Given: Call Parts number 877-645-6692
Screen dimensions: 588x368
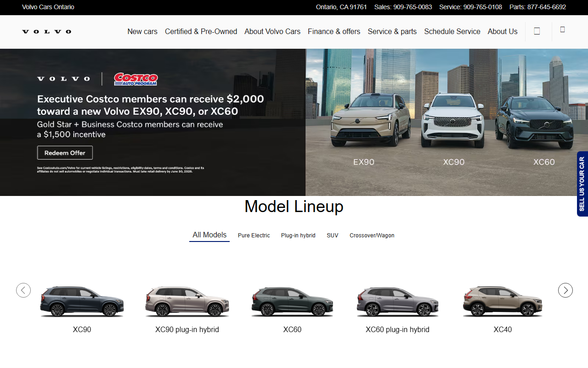Looking at the screenshot, I should [537, 7].
